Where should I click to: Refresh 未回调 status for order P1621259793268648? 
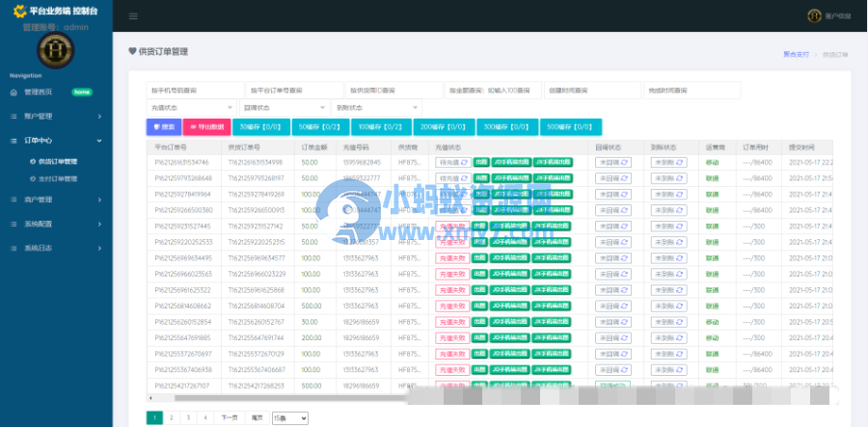[624, 178]
